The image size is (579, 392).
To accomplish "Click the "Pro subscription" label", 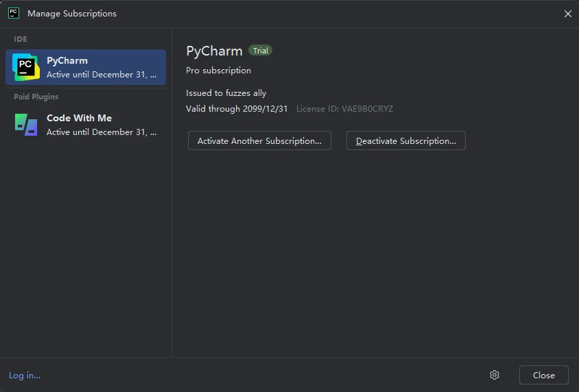I will [218, 71].
